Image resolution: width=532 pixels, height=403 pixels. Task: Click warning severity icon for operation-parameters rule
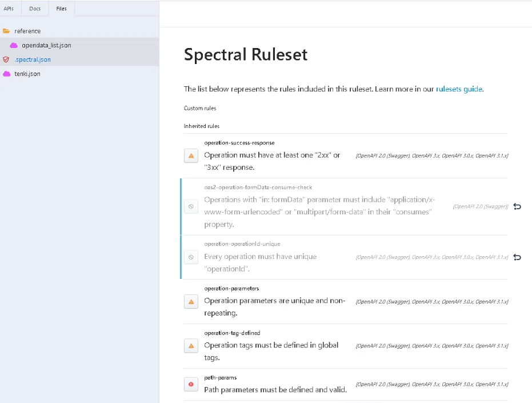point(191,301)
